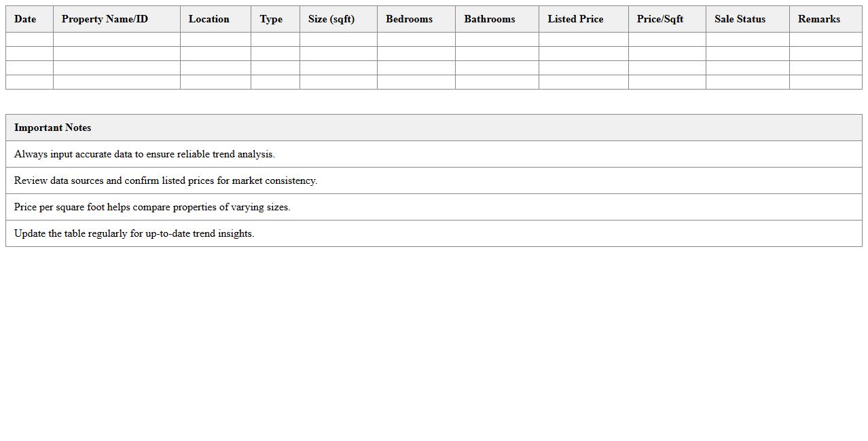Screen dimensions: 868x441
Task: Click the note about reviewing data sources
Action: pyautogui.click(x=166, y=180)
